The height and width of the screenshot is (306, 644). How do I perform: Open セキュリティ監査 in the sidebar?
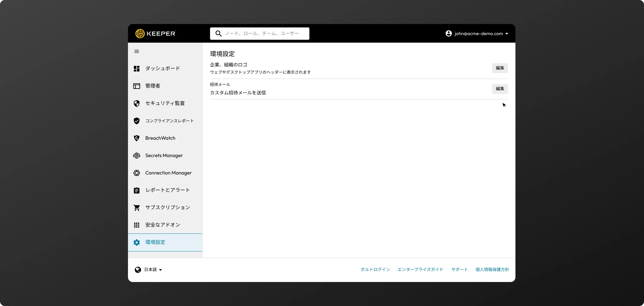pyautogui.click(x=165, y=103)
